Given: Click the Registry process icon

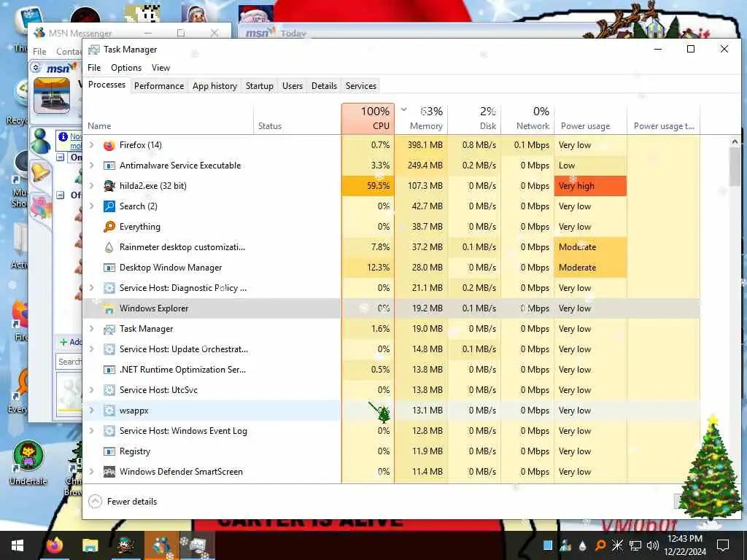Looking at the screenshot, I should (x=109, y=451).
